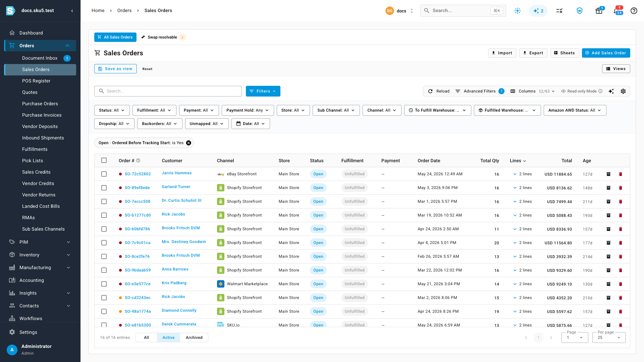Open the Payment Hold: Any dropdown

(248, 110)
